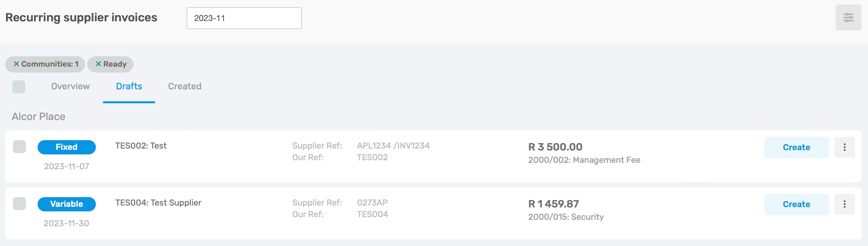Click the 2023-11 period input field
868x246 pixels.
click(x=244, y=18)
